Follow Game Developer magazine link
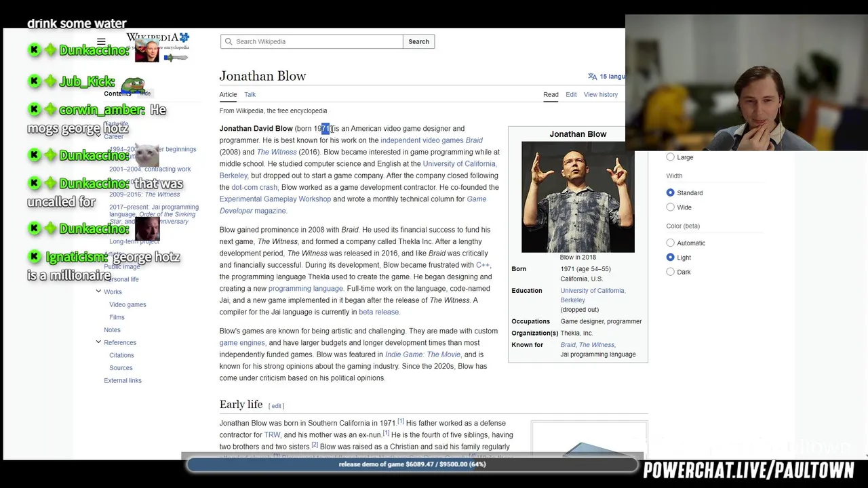Screen dimensions: 868x488 [353, 205]
